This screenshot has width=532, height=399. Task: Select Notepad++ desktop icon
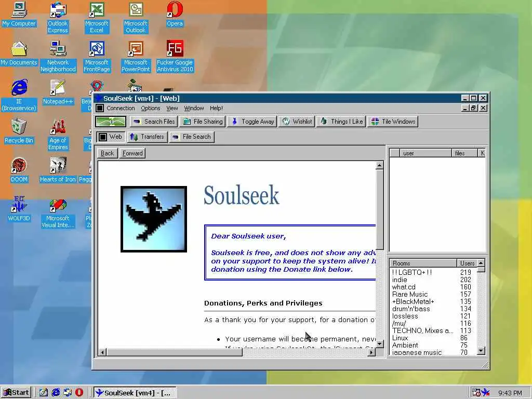pyautogui.click(x=58, y=92)
